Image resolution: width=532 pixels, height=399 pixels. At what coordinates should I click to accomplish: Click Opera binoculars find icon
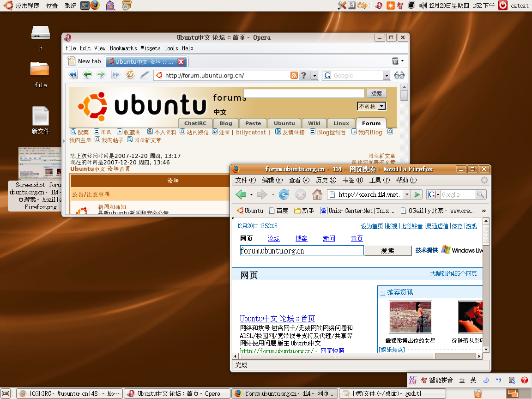pyautogui.click(x=399, y=75)
